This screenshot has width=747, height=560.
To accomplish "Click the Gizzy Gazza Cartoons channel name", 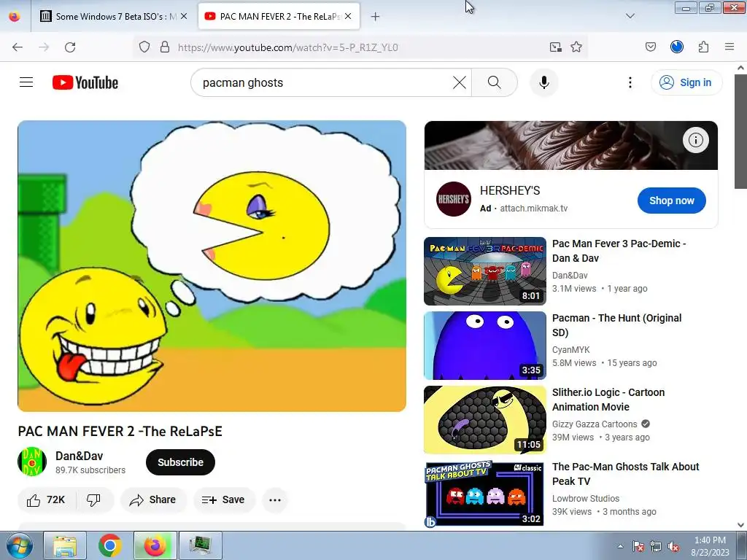I will pyautogui.click(x=595, y=424).
